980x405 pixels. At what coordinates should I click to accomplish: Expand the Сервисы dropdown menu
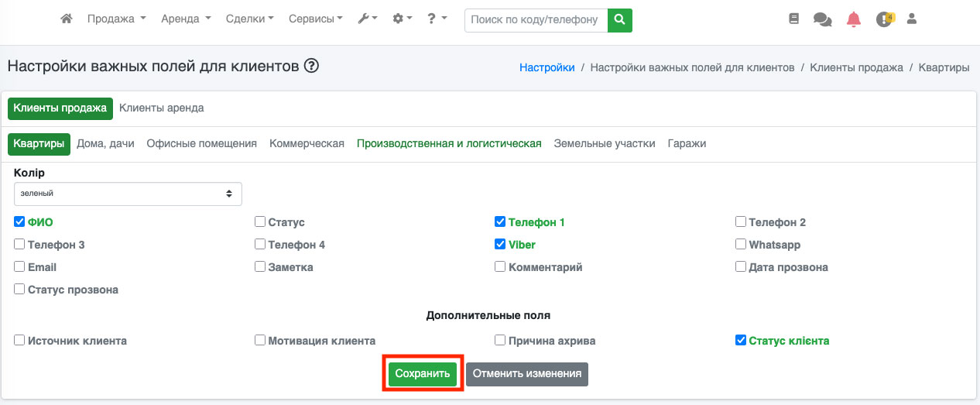(x=315, y=19)
